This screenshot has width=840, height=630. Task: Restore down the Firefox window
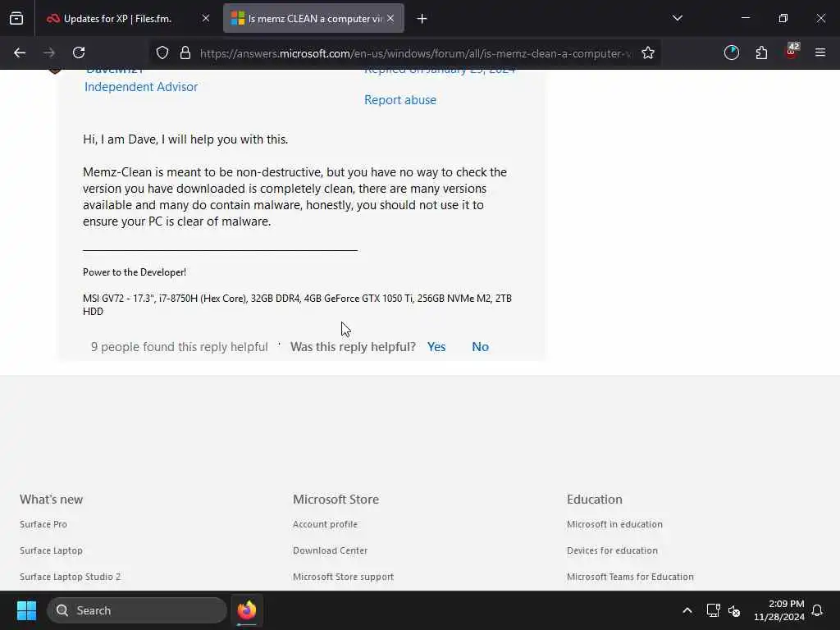(x=783, y=18)
